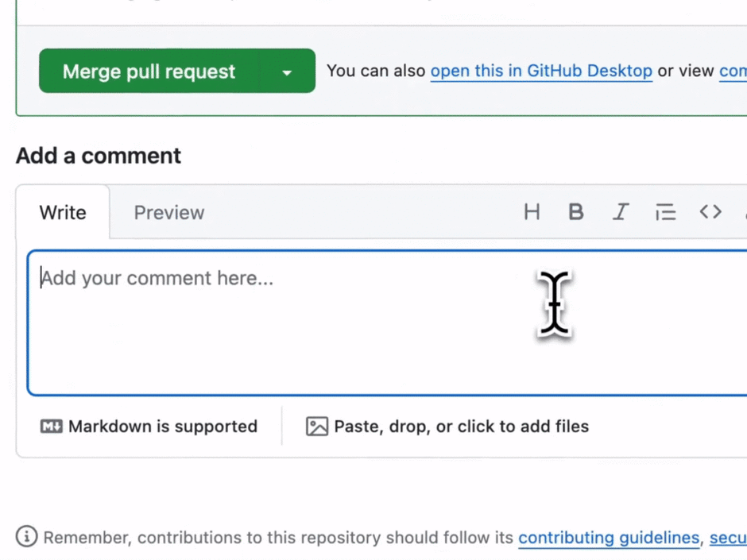
Task: Click the 'Add a comment' heading
Action: (x=99, y=156)
